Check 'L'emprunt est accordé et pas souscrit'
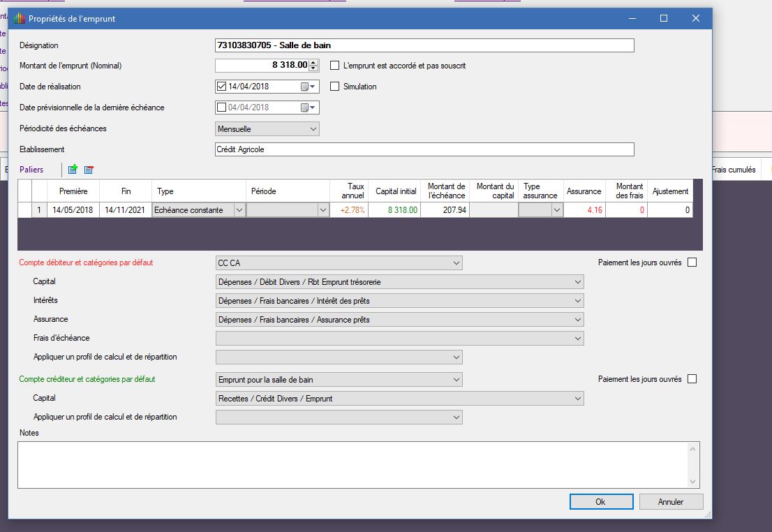Viewport: 772px width, 532px height. pyautogui.click(x=334, y=66)
